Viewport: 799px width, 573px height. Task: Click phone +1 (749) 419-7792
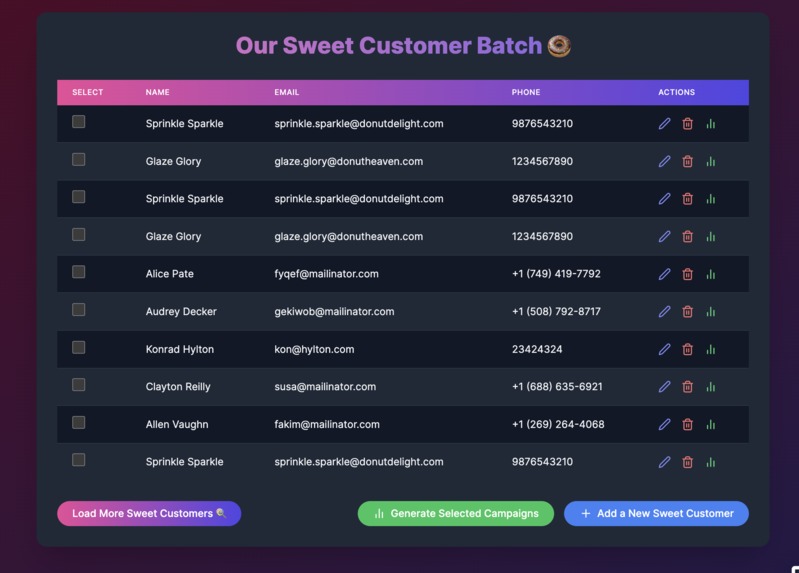pos(556,274)
